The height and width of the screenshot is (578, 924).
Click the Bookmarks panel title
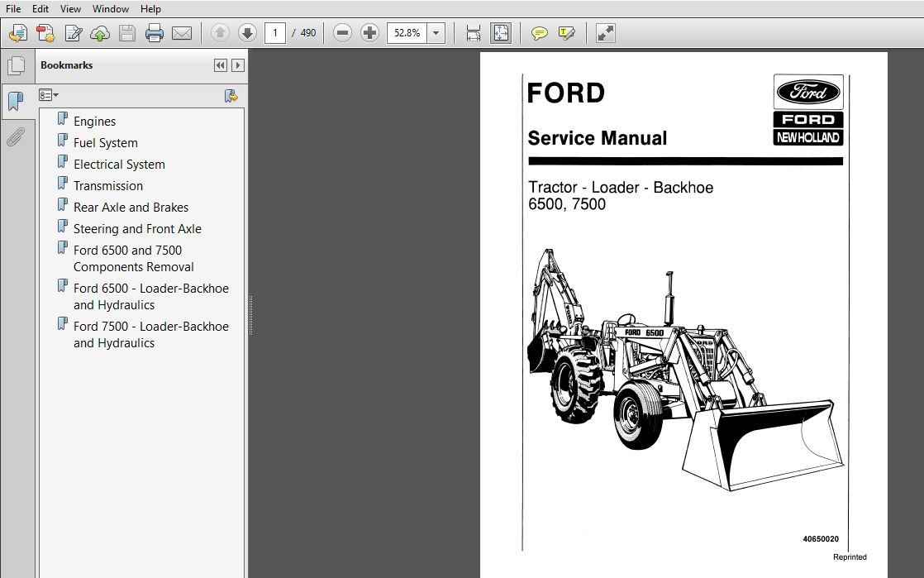(x=67, y=65)
